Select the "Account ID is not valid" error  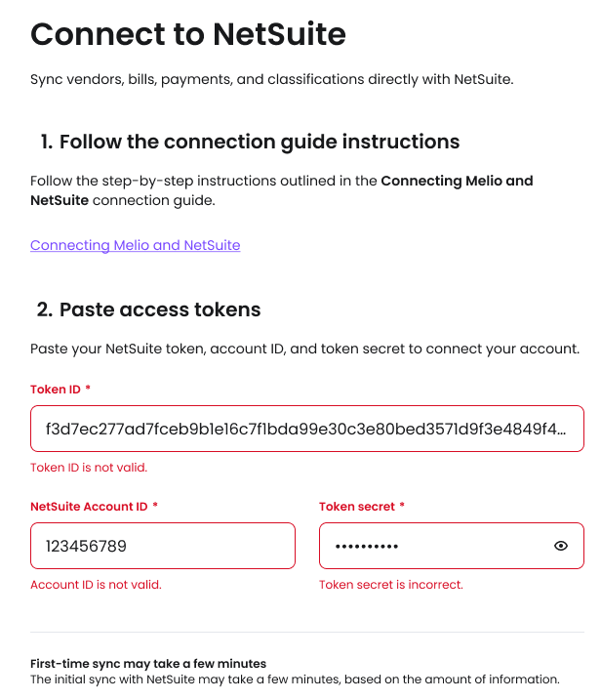(96, 585)
